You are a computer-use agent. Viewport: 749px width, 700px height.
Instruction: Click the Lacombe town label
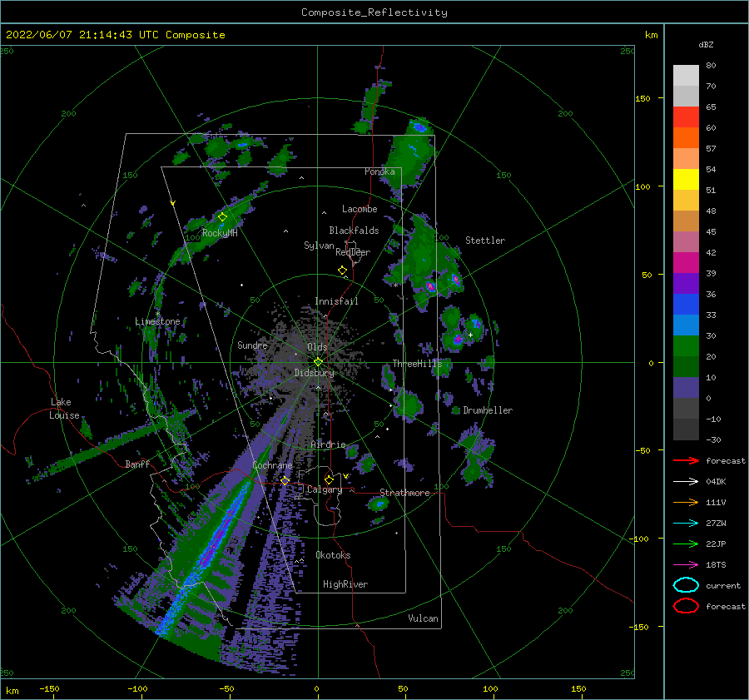click(360, 209)
